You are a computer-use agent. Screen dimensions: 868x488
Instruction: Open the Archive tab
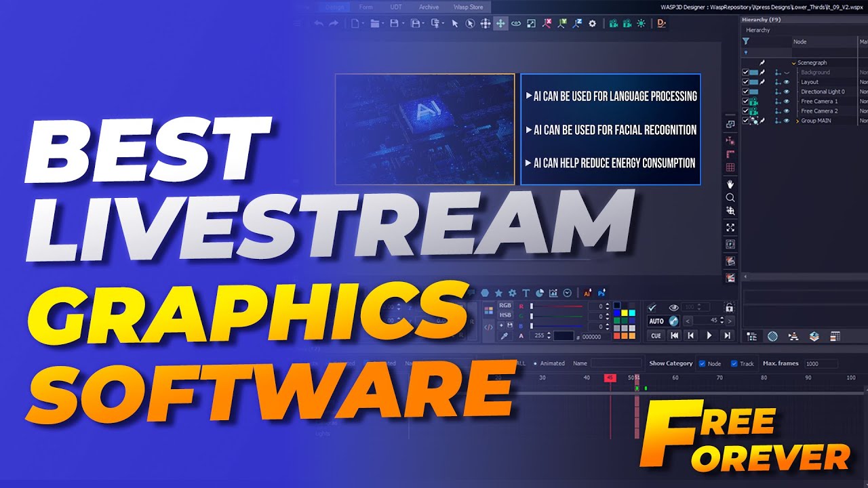(x=429, y=7)
